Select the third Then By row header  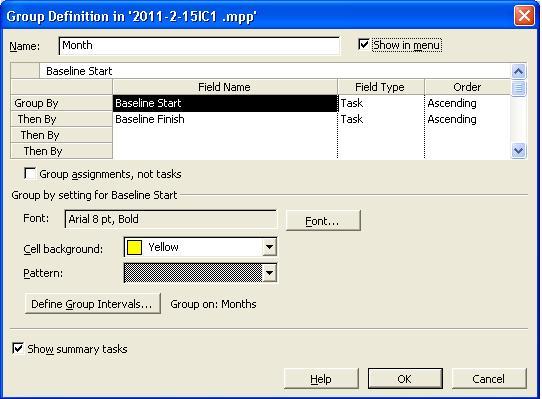61,151
